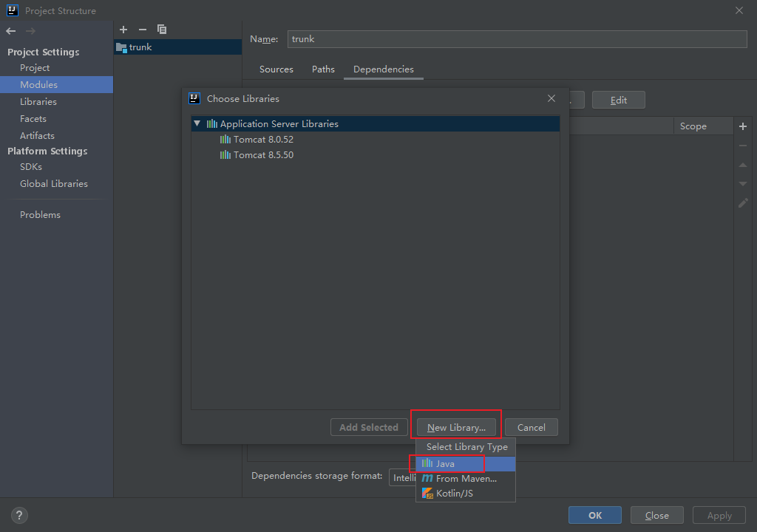Choose From Maven... library type
Screen dimensions: 757x532
coord(466,479)
